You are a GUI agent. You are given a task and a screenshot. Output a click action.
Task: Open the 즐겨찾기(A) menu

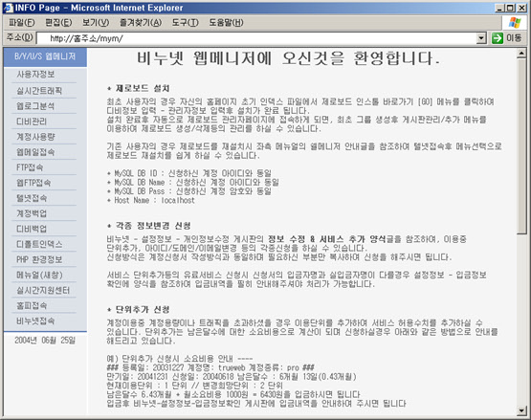coord(141,23)
